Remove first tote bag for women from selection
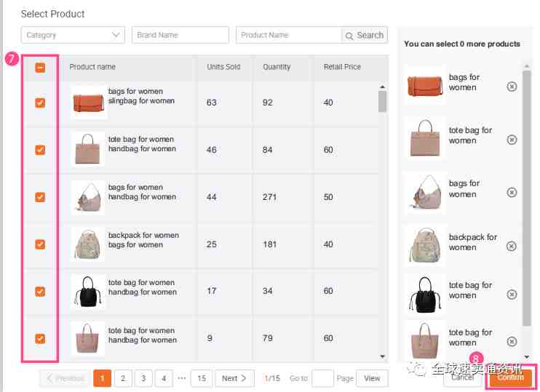The width and height of the screenshot is (540, 392). click(512, 140)
